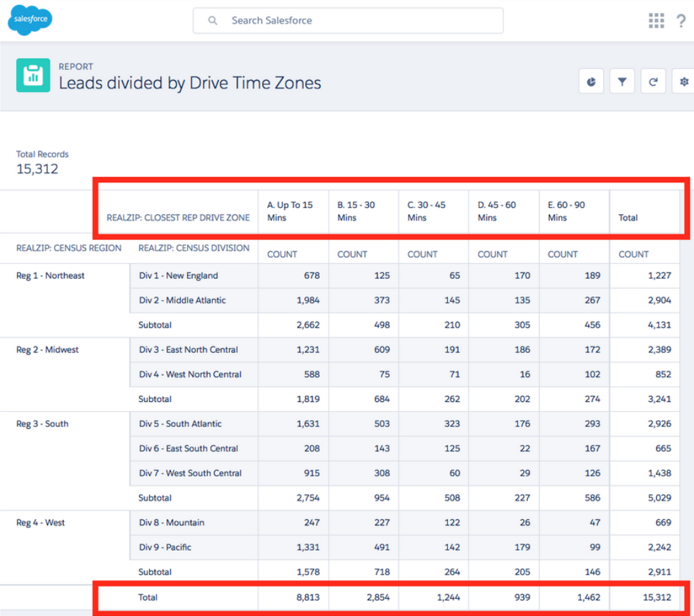This screenshot has height=616, width=694.
Task: Open the help question mark icon
Action: pos(681,20)
